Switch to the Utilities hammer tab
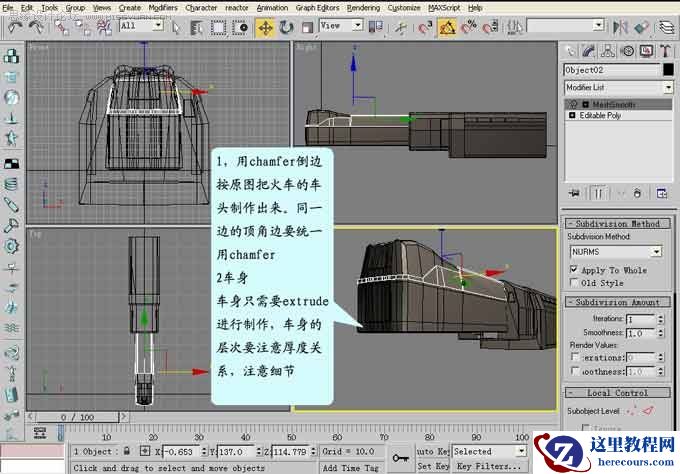 coord(665,51)
